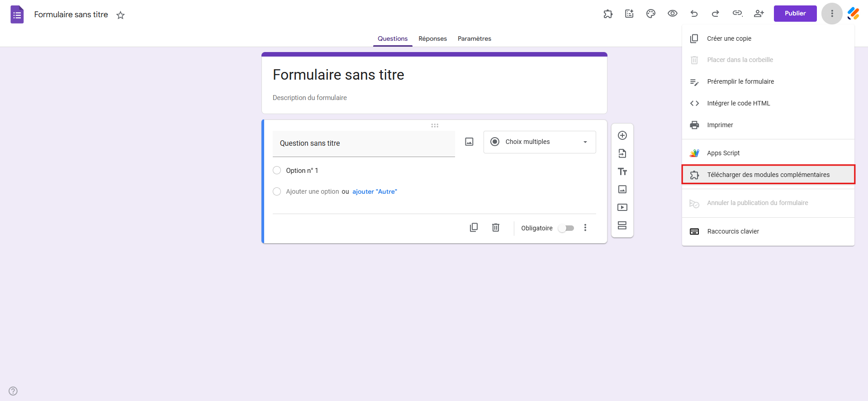Choose Créer une copie from menu
This screenshot has height=401, width=868.
pyautogui.click(x=768, y=38)
